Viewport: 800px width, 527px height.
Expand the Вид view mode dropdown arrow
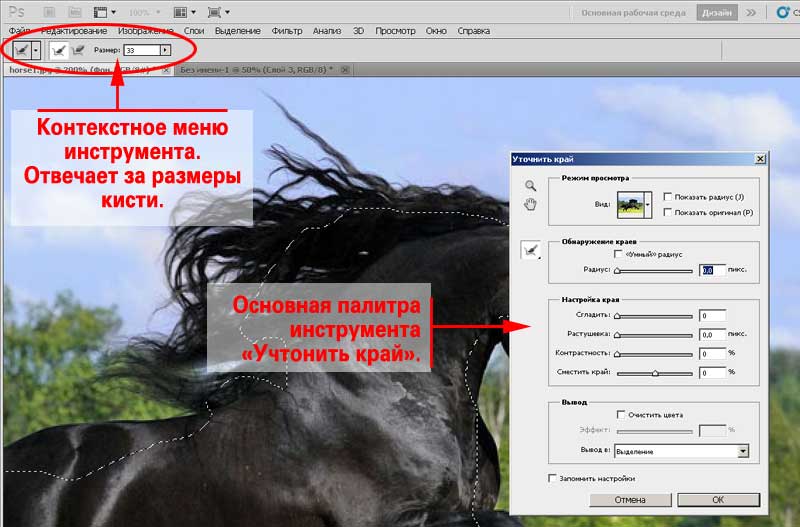(650, 204)
